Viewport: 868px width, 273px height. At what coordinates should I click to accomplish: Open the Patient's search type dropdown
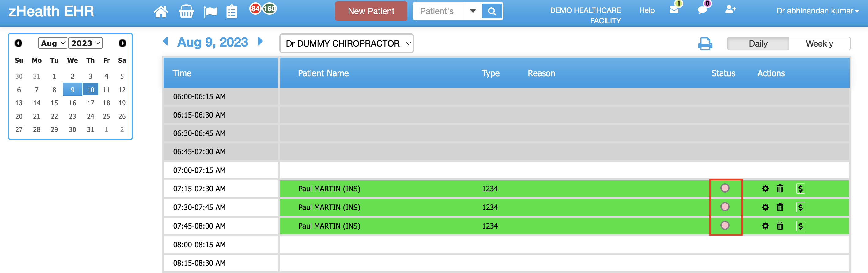473,11
